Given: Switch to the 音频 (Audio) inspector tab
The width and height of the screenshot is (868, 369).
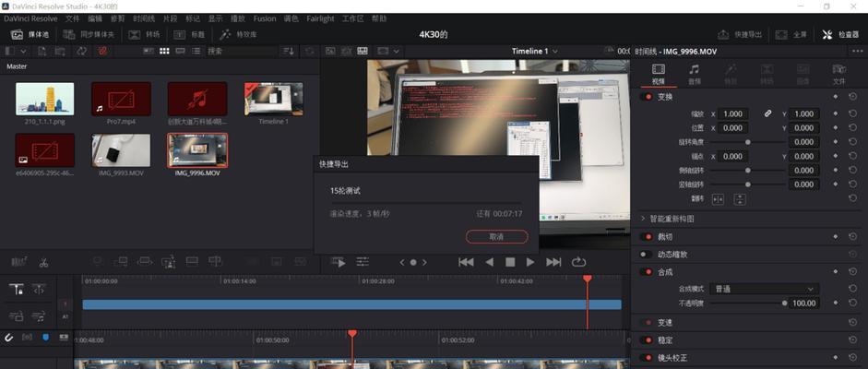Looking at the screenshot, I should click(x=694, y=74).
